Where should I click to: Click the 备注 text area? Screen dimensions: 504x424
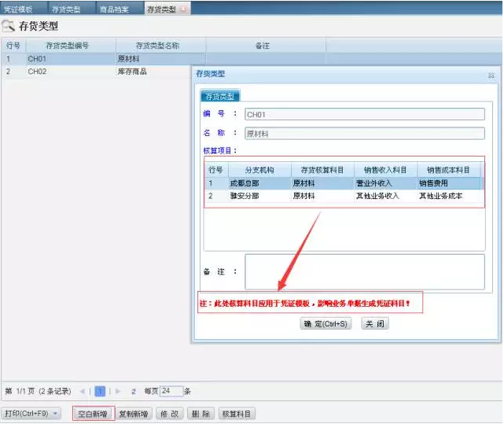tap(364, 271)
